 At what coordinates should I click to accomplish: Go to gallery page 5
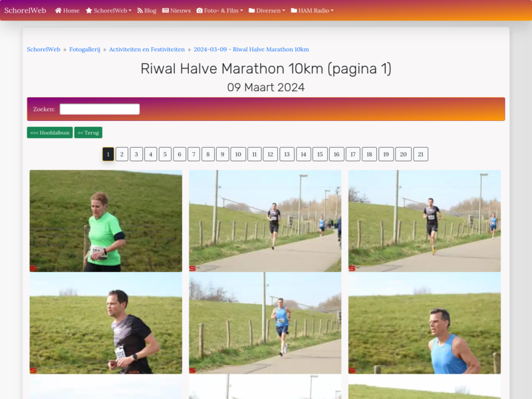[165, 154]
